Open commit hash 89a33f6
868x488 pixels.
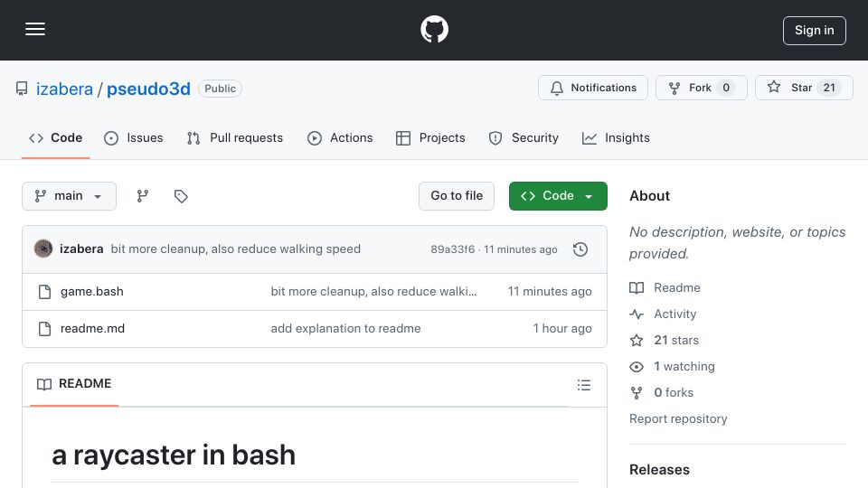tap(453, 249)
